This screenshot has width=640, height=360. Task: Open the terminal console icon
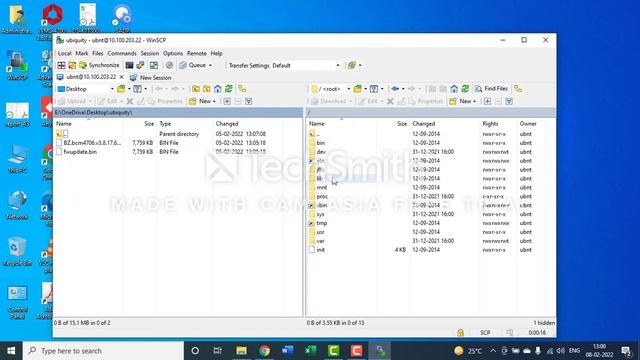click(129, 65)
